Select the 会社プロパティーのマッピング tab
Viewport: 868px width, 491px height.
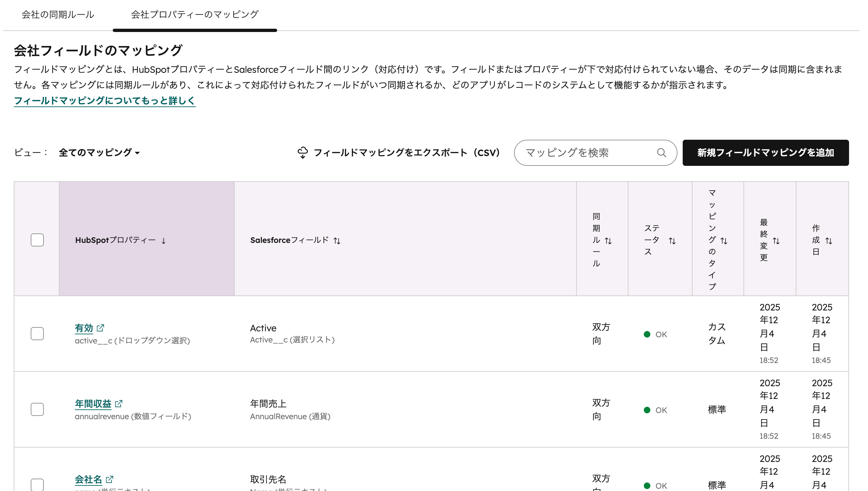195,14
